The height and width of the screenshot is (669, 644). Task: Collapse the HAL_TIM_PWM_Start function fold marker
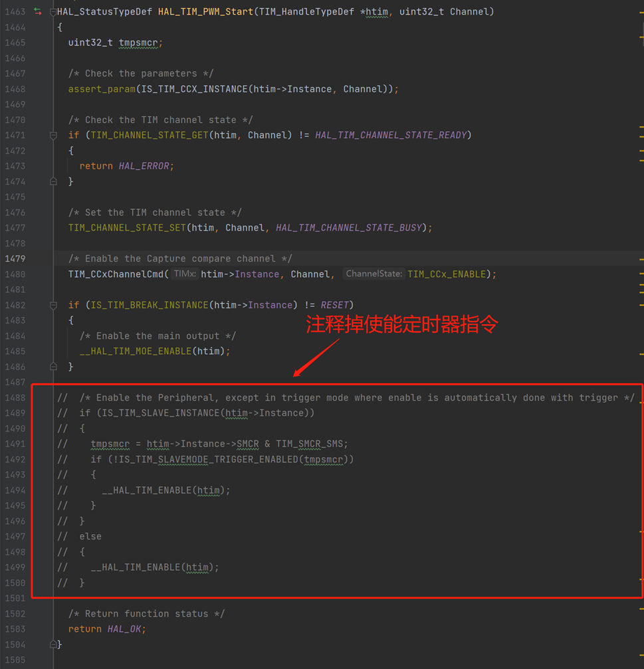pos(53,11)
